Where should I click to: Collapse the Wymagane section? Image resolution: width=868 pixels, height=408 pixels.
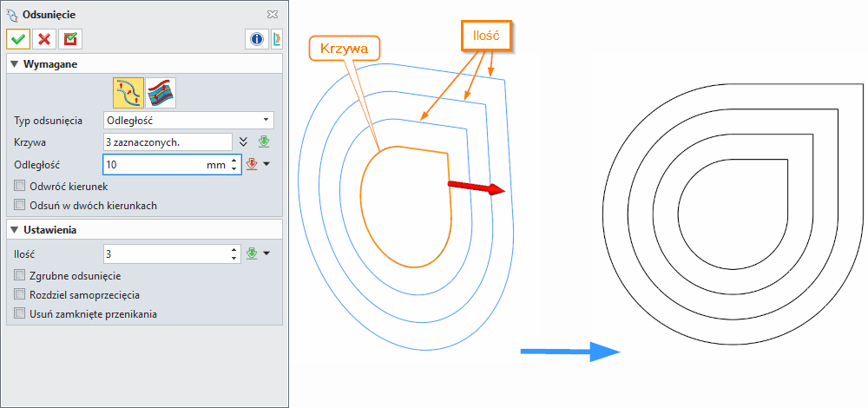[15, 64]
